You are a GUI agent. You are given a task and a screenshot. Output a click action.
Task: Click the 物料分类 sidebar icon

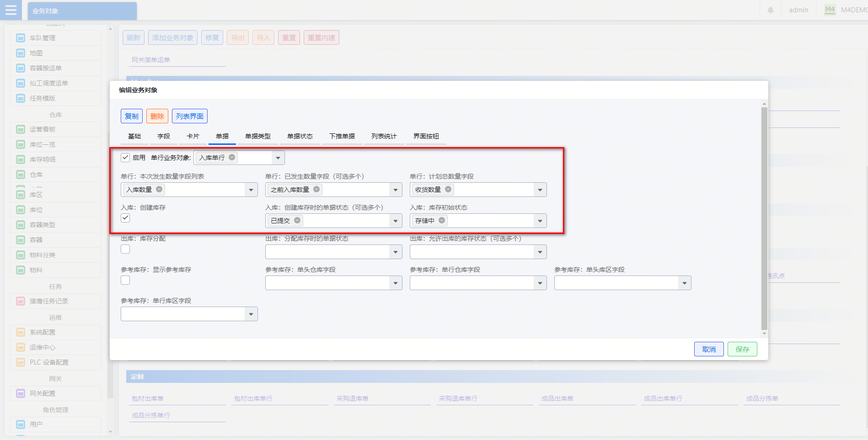[21, 255]
